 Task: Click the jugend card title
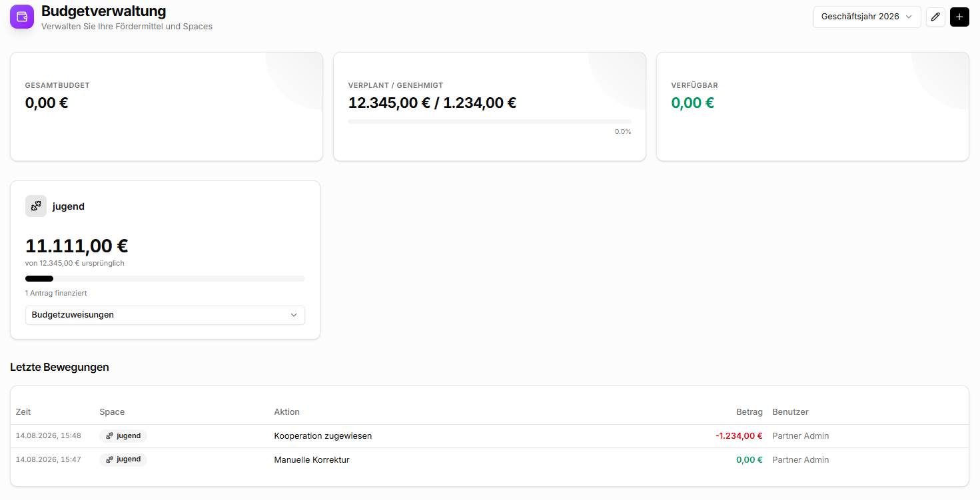[69, 206]
